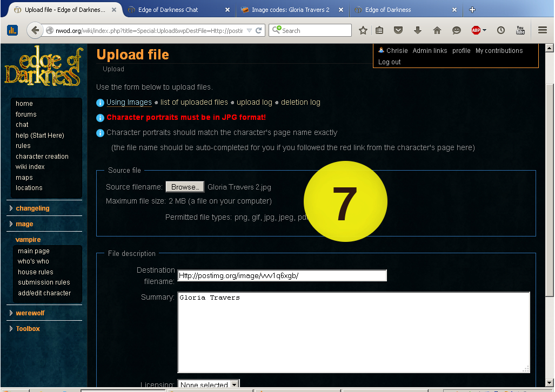Open the Firefox hamburger menu

[543, 31]
